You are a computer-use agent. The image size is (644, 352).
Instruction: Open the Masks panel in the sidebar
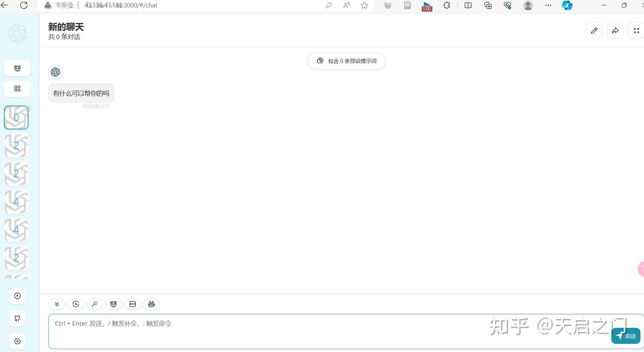[x=17, y=68]
